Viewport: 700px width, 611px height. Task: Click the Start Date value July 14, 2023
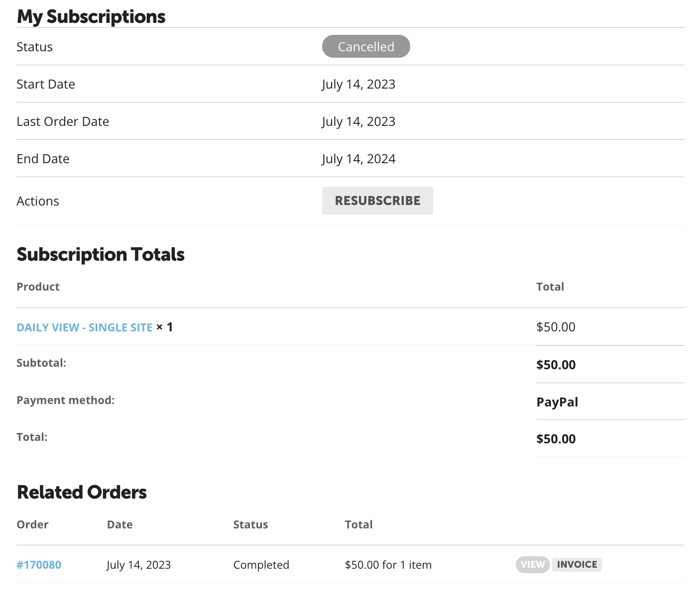[358, 84]
